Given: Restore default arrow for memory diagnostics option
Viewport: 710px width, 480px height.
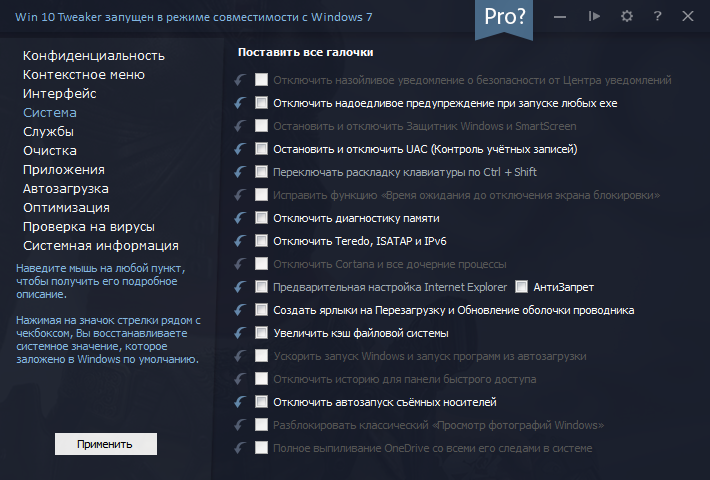Looking at the screenshot, I should click(x=240, y=218).
